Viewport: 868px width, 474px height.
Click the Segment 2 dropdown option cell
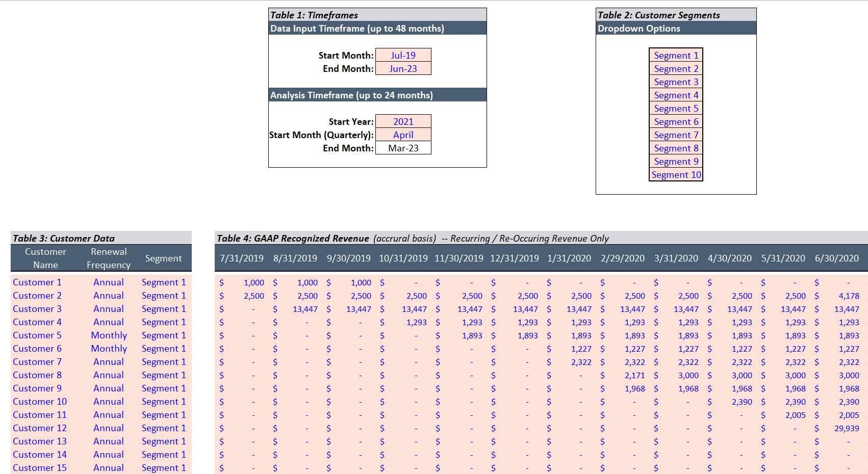point(676,68)
